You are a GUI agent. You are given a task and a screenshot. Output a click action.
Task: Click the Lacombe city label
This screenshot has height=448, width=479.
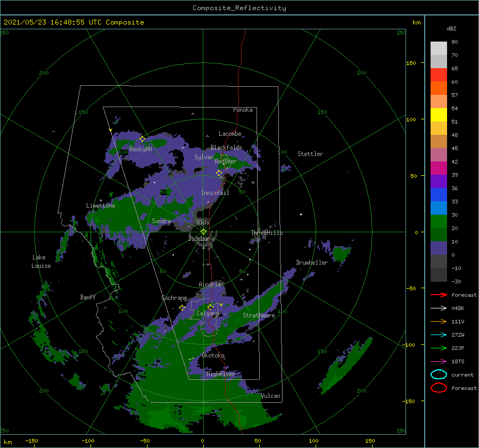[x=230, y=134]
